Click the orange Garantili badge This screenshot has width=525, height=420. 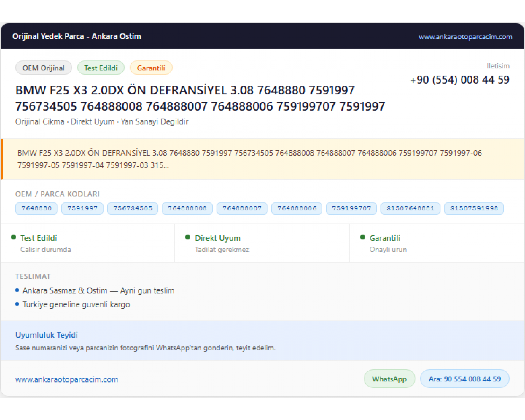click(x=151, y=68)
